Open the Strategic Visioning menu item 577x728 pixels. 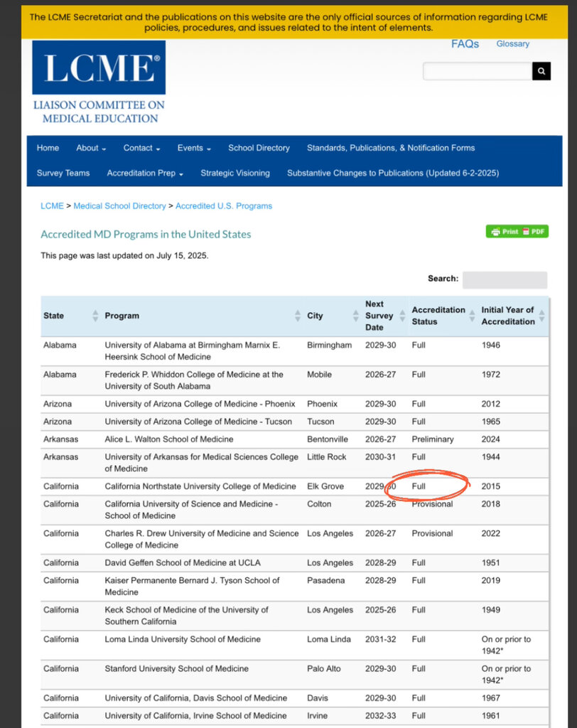point(235,173)
